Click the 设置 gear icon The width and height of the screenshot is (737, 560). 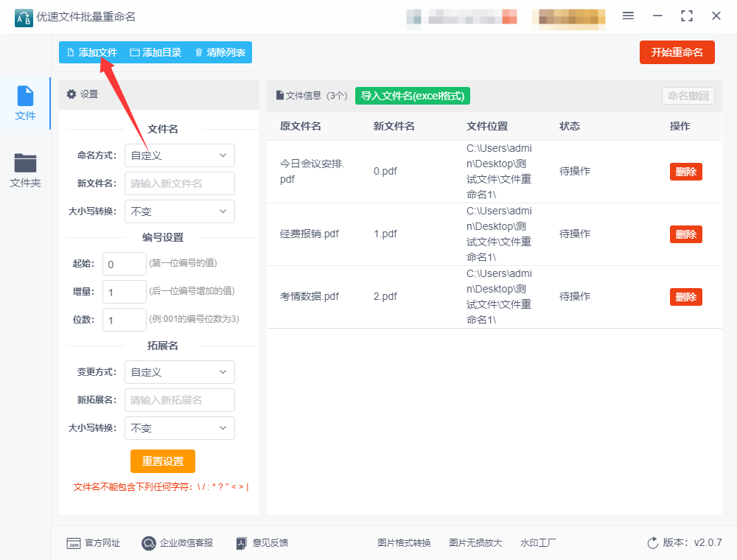(x=71, y=94)
